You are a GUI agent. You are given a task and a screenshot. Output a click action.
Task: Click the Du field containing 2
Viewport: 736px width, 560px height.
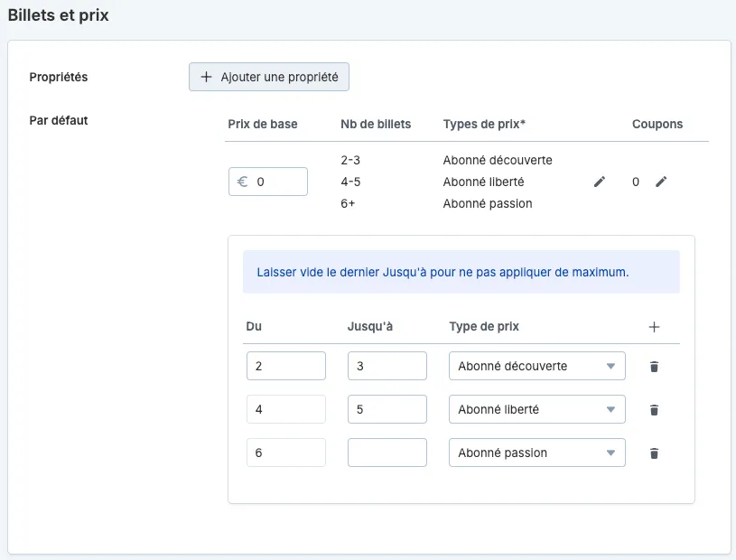[286, 366]
